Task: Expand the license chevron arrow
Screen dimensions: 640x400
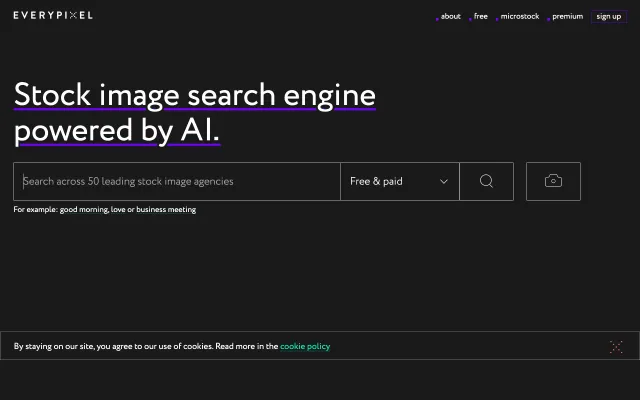Action: pyautogui.click(x=444, y=182)
